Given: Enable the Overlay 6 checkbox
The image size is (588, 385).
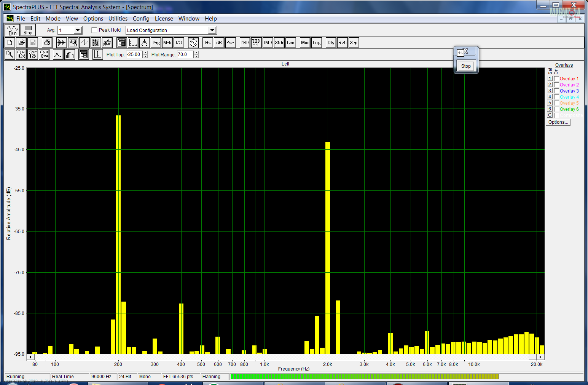Looking at the screenshot, I should pyautogui.click(x=556, y=109).
